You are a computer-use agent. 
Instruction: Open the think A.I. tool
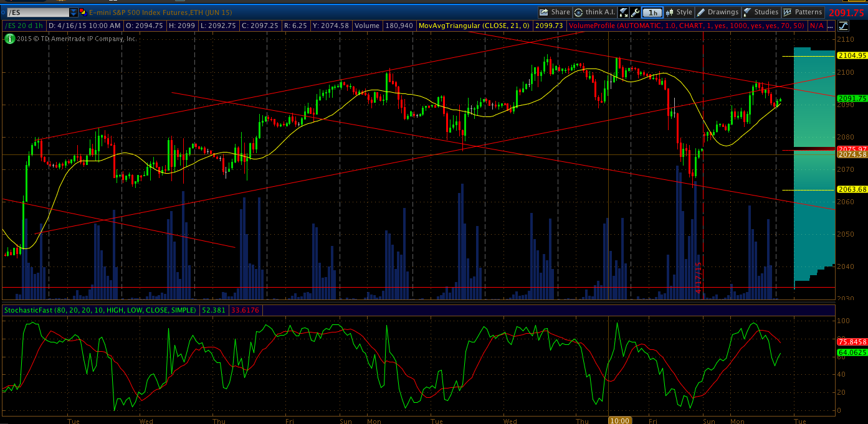594,12
